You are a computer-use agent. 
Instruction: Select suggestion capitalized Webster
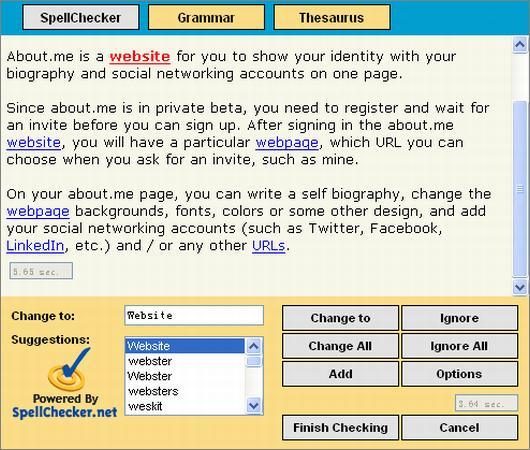[185, 376]
